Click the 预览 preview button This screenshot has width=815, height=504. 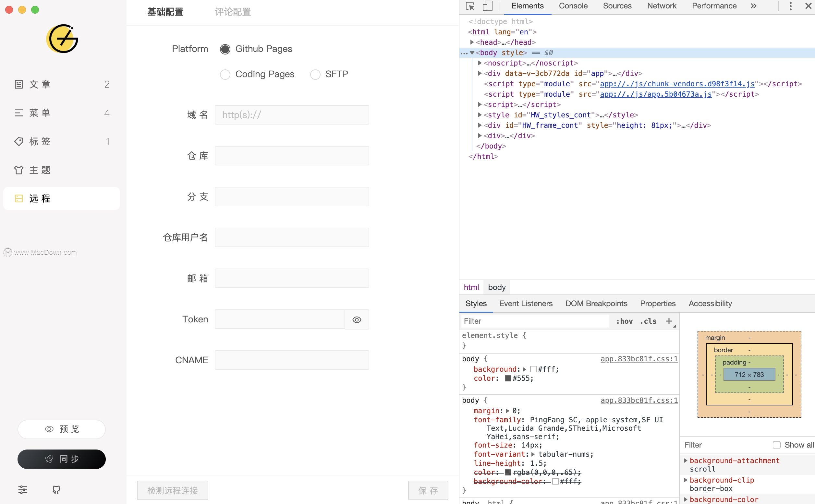(62, 429)
